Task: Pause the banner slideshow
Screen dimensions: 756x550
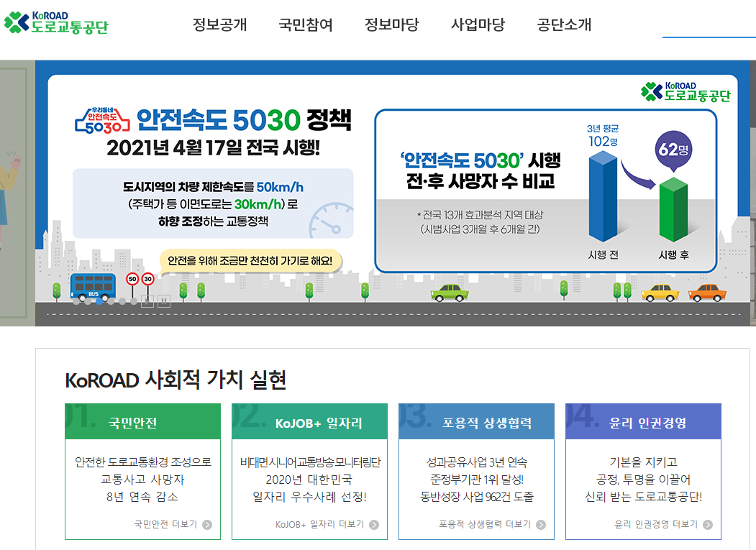Action: 164,301
